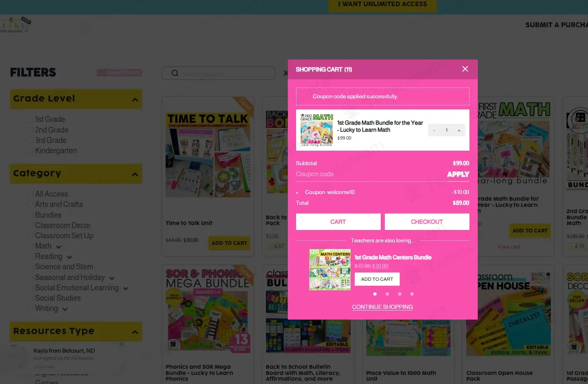Click the 1st Grade Math Bundle cart thumbnail
The height and width of the screenshot is (384, 588).
317,130
